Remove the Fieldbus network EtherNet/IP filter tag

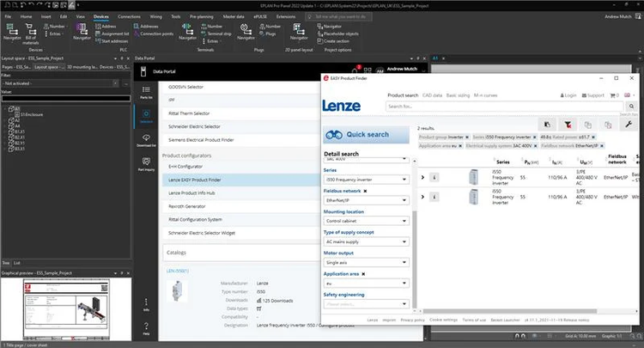(x=602, y=146)
